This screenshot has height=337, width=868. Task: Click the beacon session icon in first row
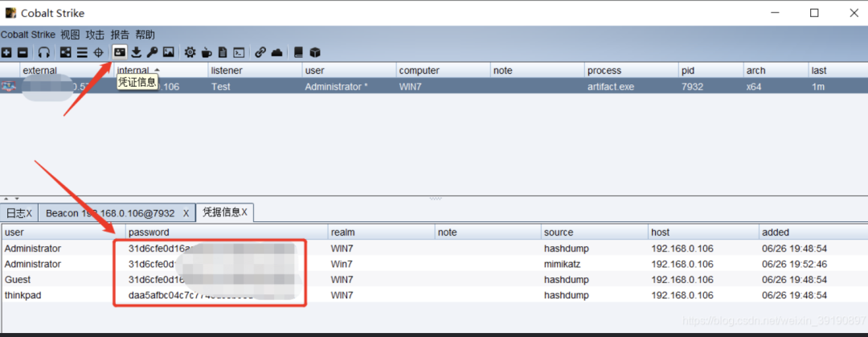pyautogui.click(x=8, y=87)
